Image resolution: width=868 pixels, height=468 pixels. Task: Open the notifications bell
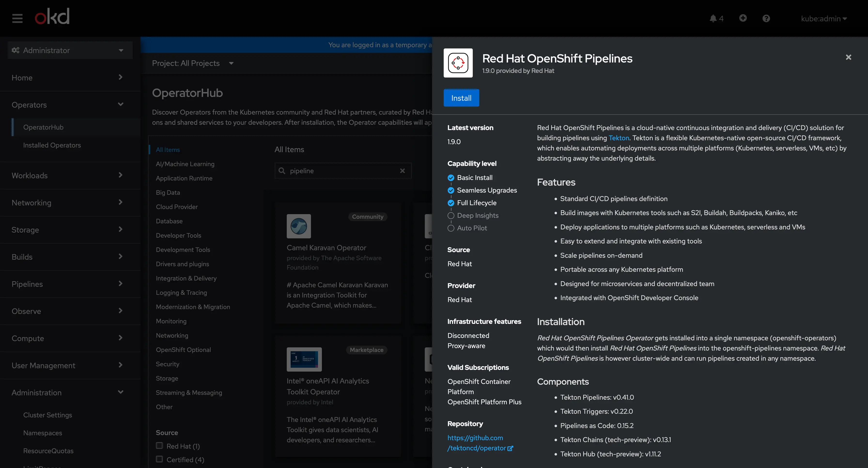click(716, 19)
